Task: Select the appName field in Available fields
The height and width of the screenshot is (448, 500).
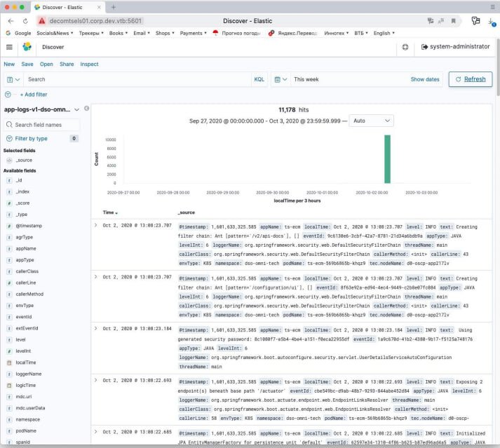Action: (26, 249)
